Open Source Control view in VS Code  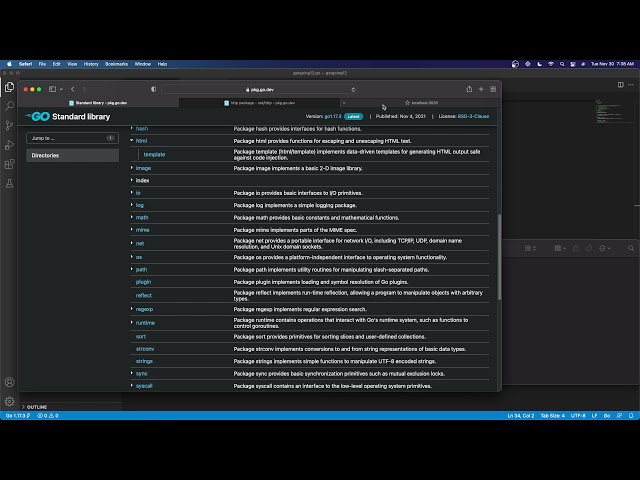point(9,125)
